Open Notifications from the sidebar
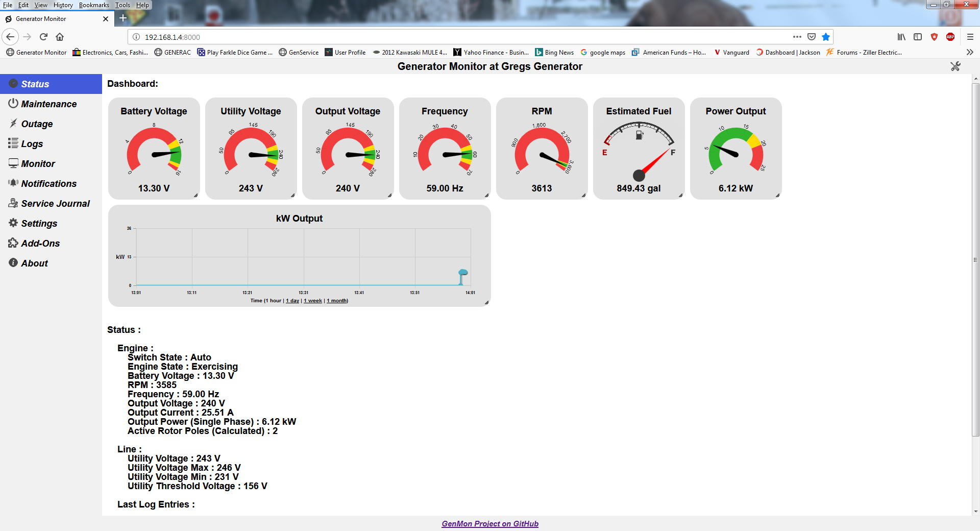Image resolution: width=980 pixels, height=531 pixels. pyautogui.click(x=48, y=184)
